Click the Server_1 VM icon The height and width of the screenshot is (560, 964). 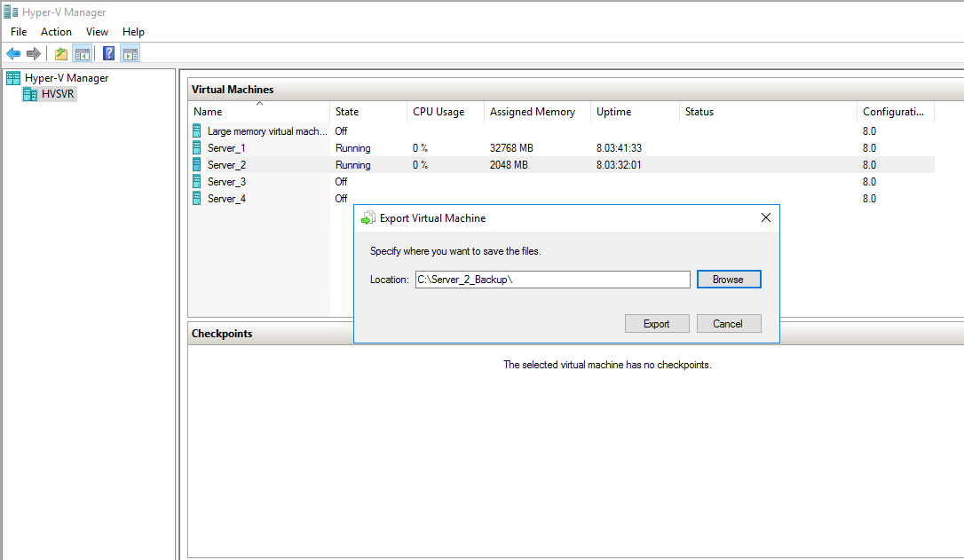click(x=197, y=147)
